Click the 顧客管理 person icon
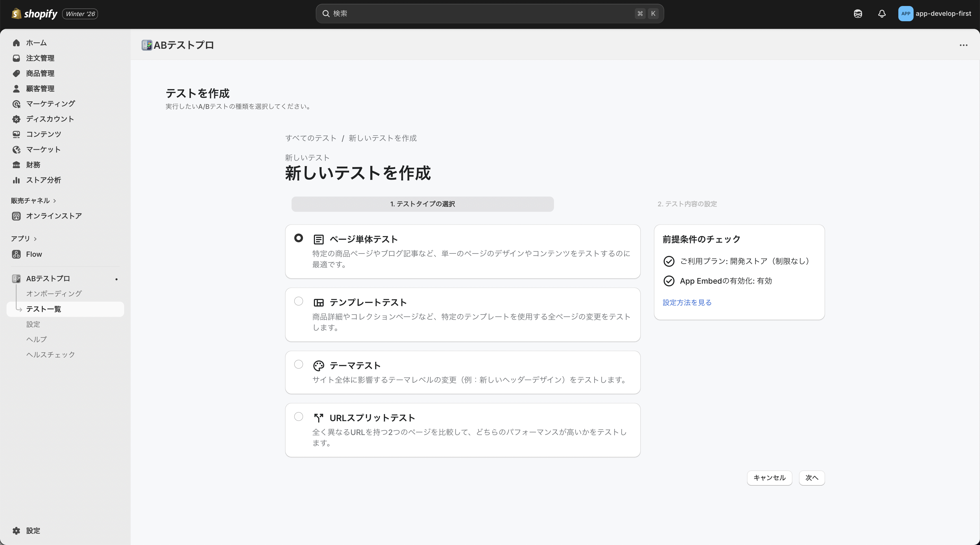The height and width of the screenshot is (545, 980). click(x=16, y=89)
